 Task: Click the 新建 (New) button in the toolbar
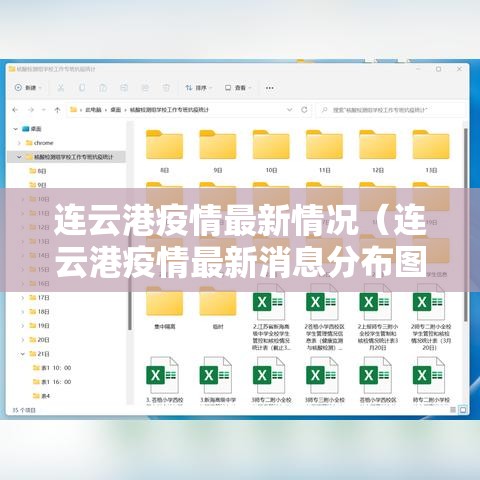click(28, 88)
